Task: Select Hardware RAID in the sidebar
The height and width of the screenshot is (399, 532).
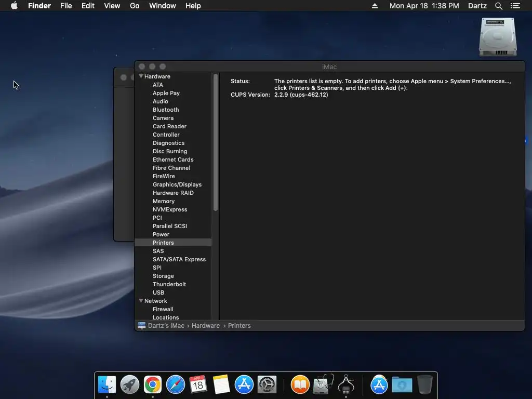Action: tap(173, 193)
